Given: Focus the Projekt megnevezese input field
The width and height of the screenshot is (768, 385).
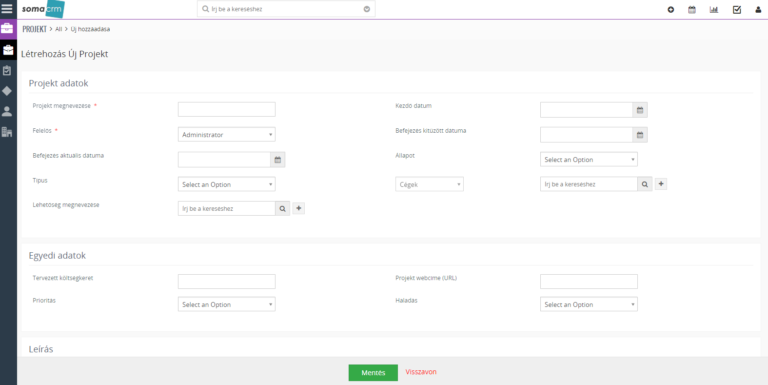Looking at the screenshot, I should coord(227,110).
